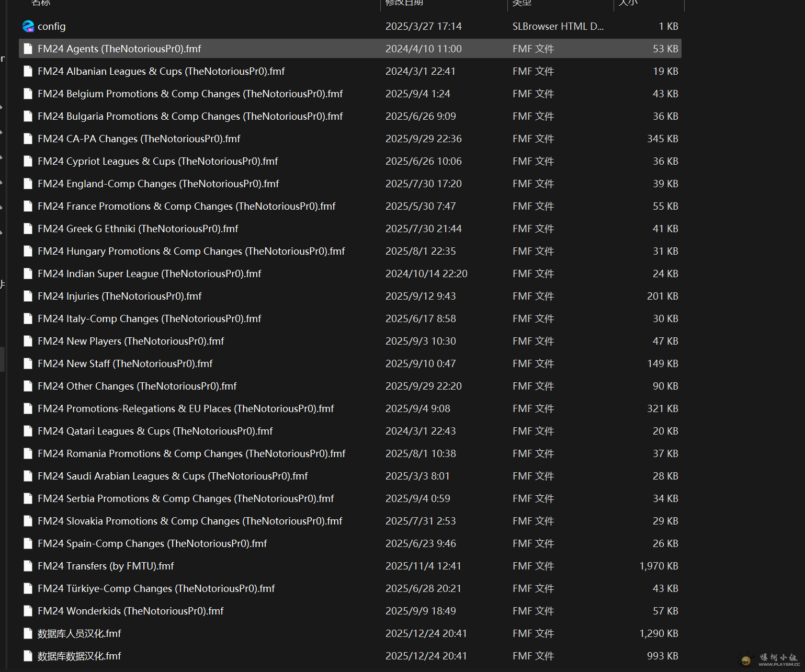This screenshot has width=805, height=672.
Task: Select FM24 Saudi Arabian Leagues & Cups file
Action: (173, 476)
